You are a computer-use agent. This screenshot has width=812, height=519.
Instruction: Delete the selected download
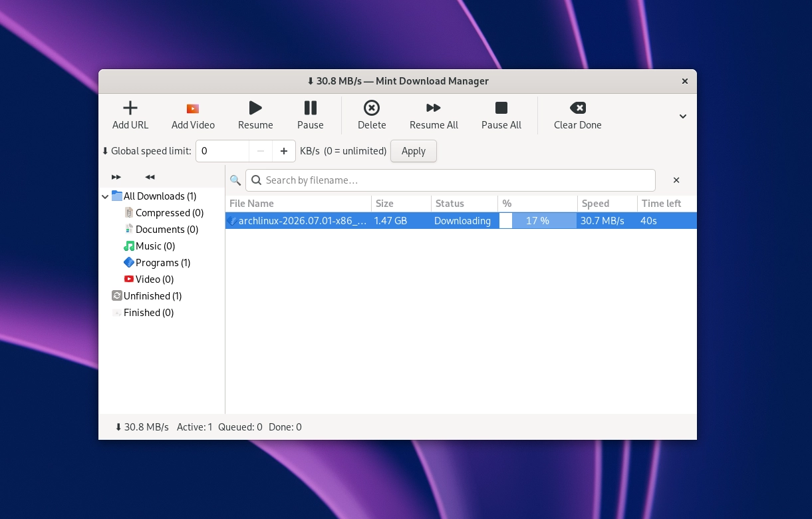point(372,115)
